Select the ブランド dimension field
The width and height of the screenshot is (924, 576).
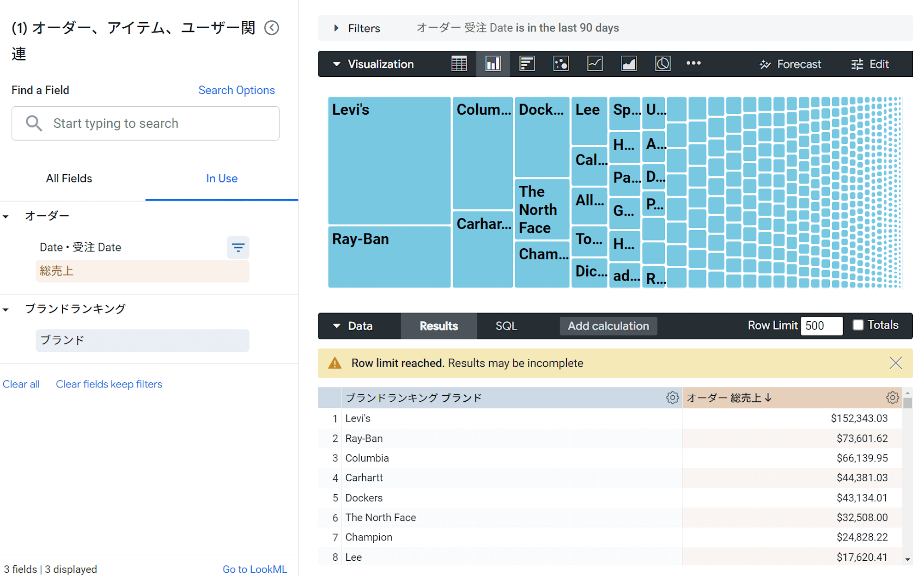pyautogui.click(x=142, y=340)
